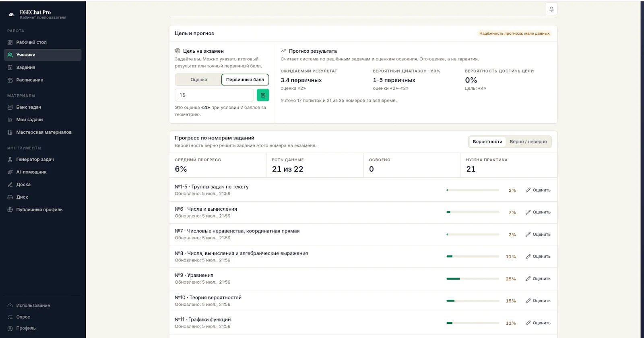The image size is (644, 338).
Task: Switch progress view to Вероятности
Action: [x=487, y=142]
